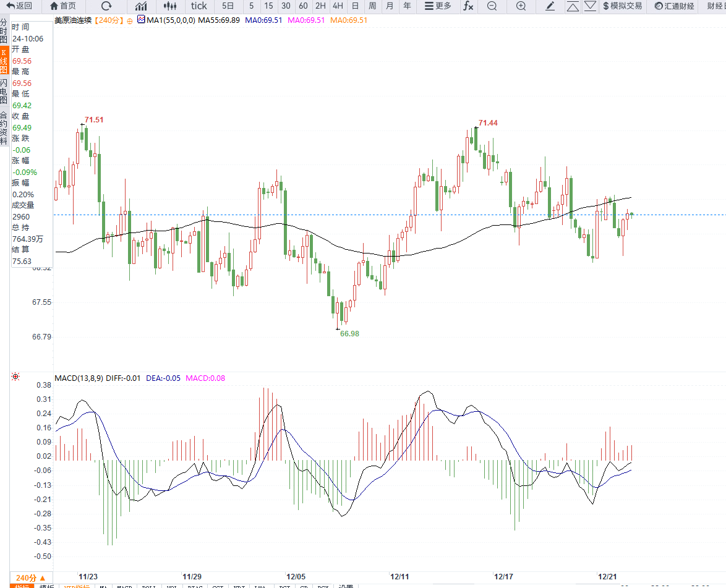Image resolution: width=726 pixels, height=588 pixels.
Task: Click the 11/29 date on time axis
Action: pos(192,577)
